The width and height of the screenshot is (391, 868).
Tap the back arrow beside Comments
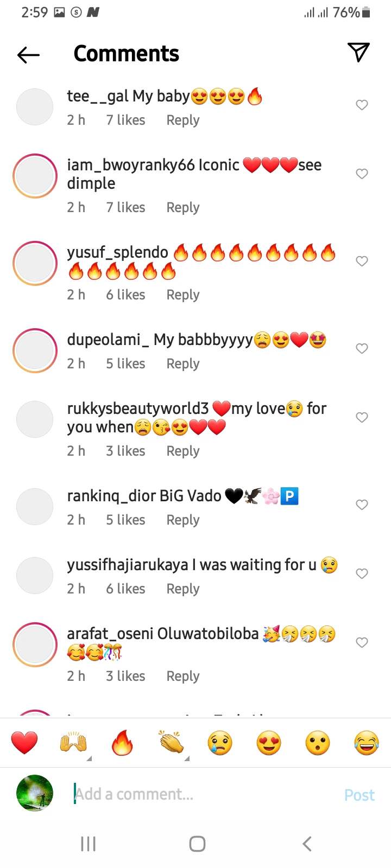pos(29,54)
